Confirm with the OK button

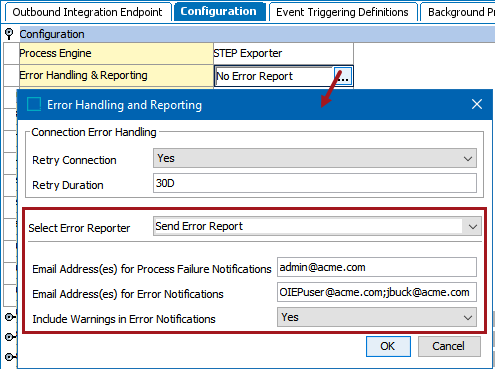(388, 346)
